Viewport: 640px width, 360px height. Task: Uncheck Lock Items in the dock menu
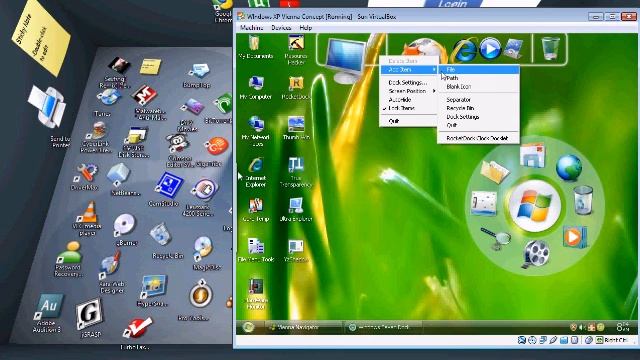[x=401, y=108]
